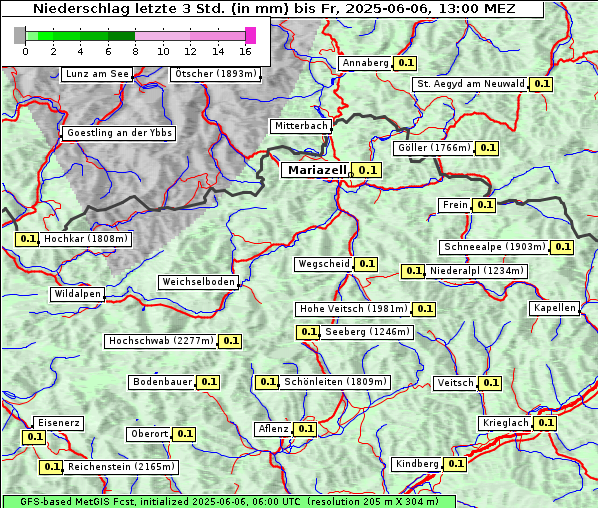Click the Krieglach label
The image size is (598, 508).
[505, 423]
